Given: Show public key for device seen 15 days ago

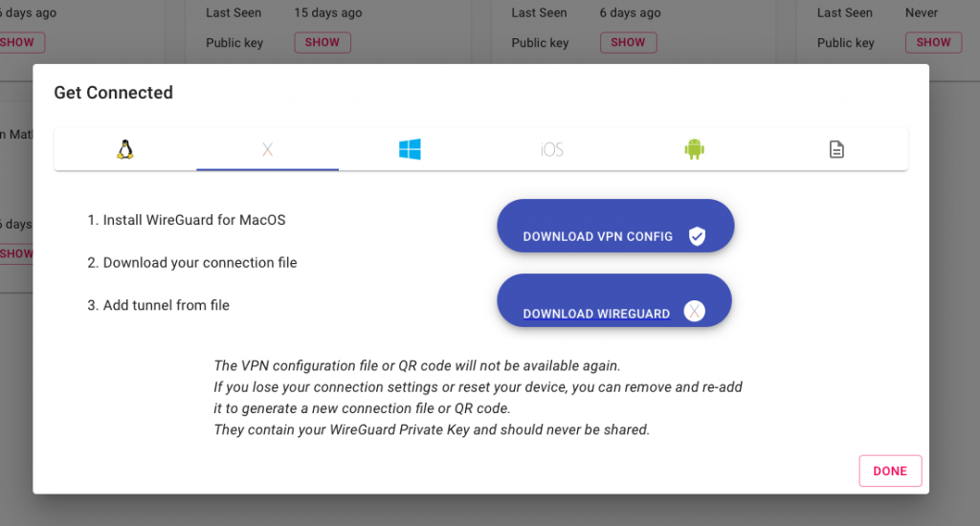Looking at the screenshot, I should point(323,42).
